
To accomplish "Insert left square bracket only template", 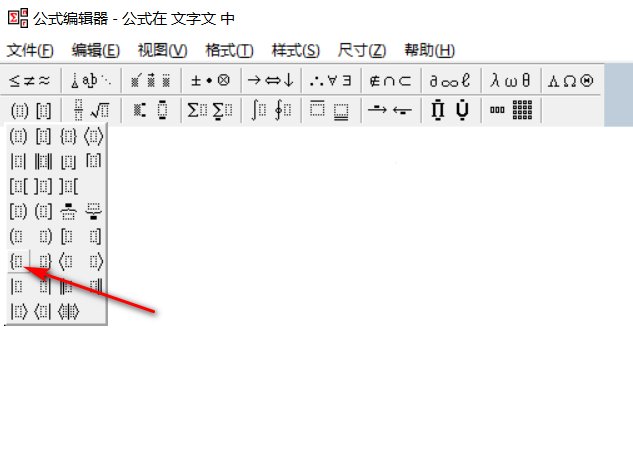I will point(67,237).
